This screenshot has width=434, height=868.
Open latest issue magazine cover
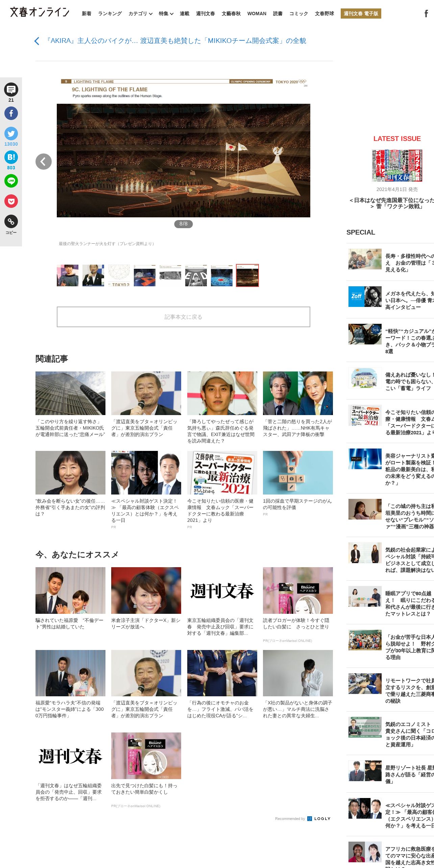click(x=397, y=166)
